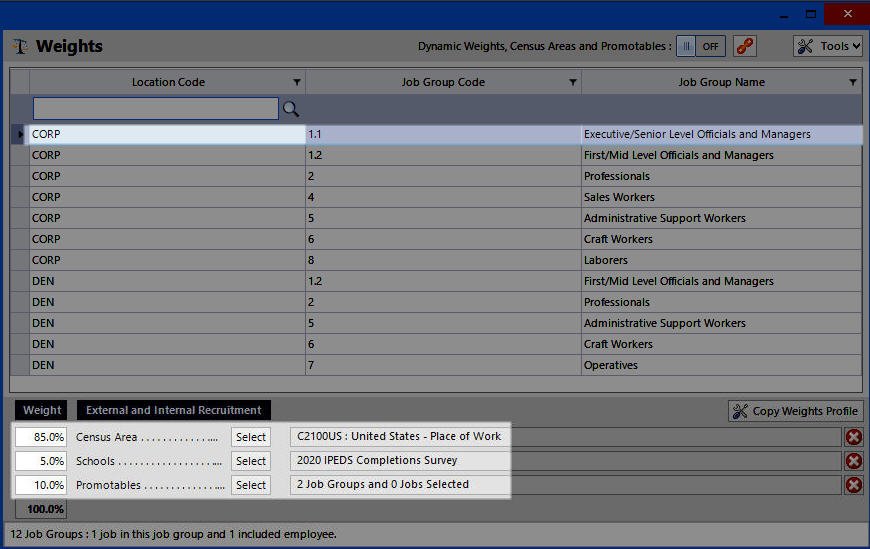Image resolution: width=870 pixels, height=549 pixels.
Task: Click job group code 7 cell
Action: (x=443, y=365)
